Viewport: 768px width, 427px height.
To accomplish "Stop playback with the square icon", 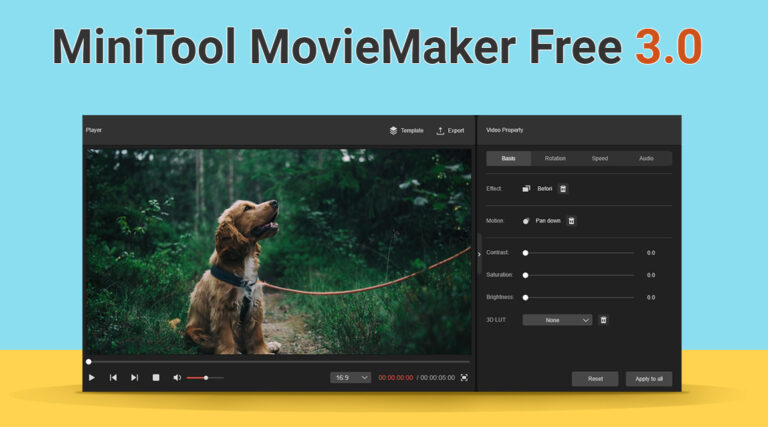I will (x=156, y=378).
